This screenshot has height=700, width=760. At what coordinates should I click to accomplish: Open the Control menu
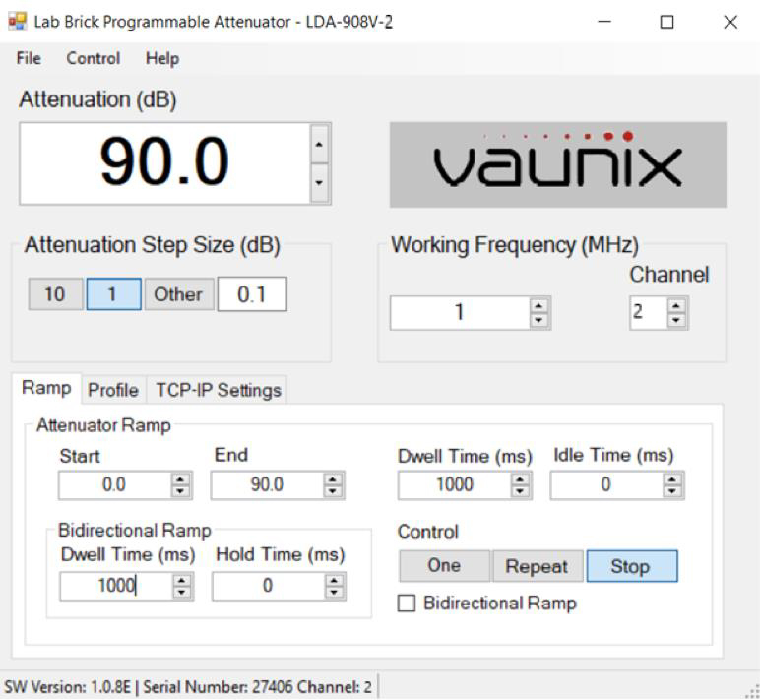click(94, 58)
